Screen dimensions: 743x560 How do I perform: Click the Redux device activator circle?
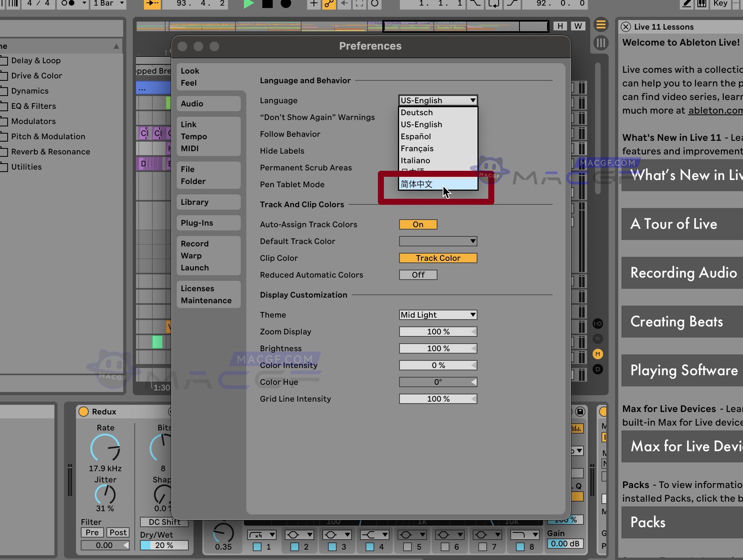tap(84, 412)
